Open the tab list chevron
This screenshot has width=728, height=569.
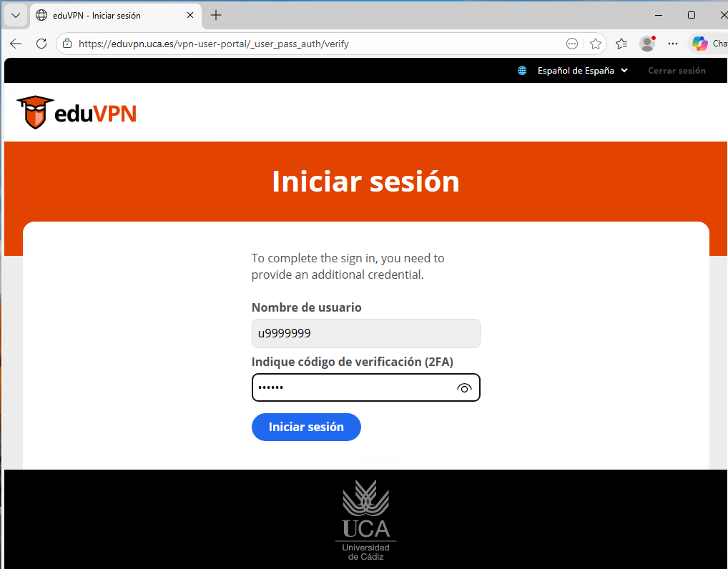[x=16, y=15]
